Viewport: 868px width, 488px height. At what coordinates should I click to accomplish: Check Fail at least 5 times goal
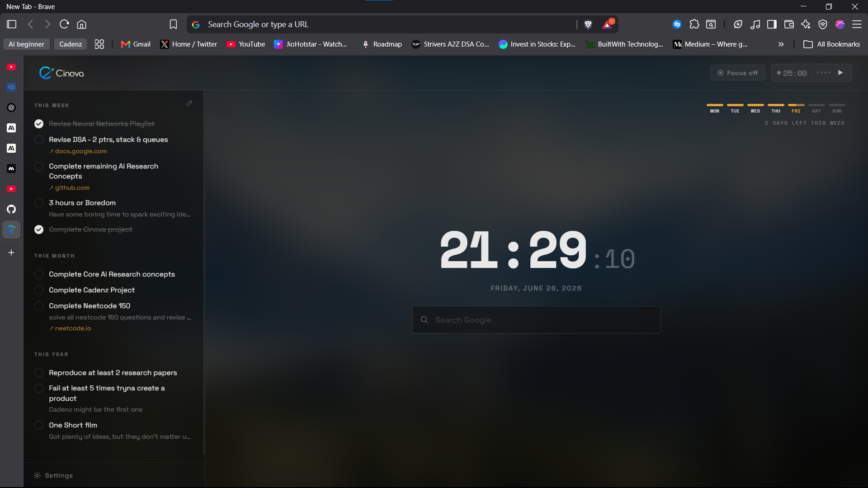[39, 389]
